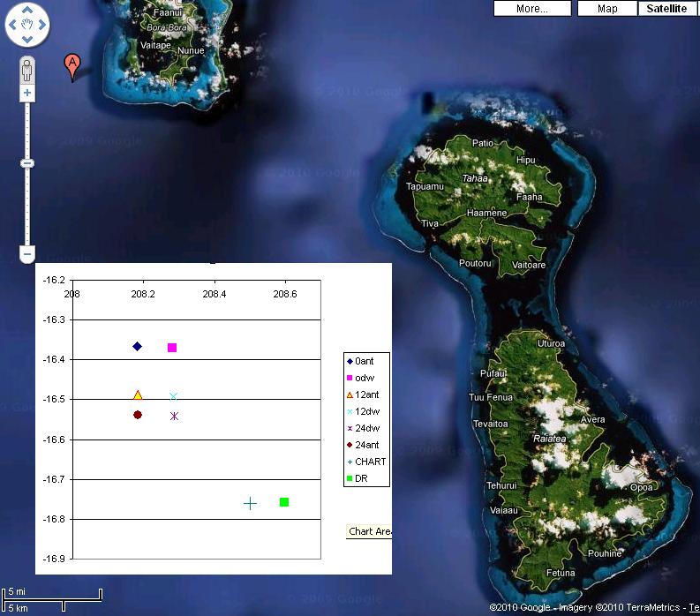This screenshot has width=700, height=616.
Task: Click the zoom slider handle
Action: tap(27, 163)
